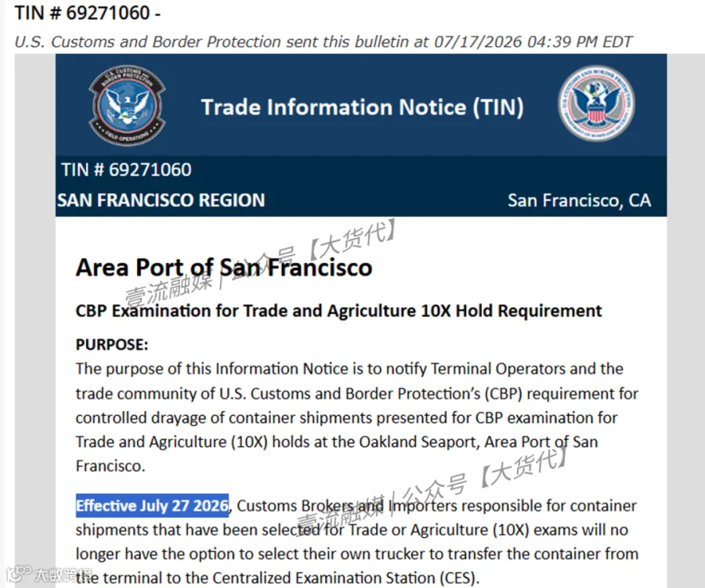The width and height of the screenshot is (705, 588).
Task: Click 'TIN # 69271060' in the dark banner
Action: coord(126,170)
